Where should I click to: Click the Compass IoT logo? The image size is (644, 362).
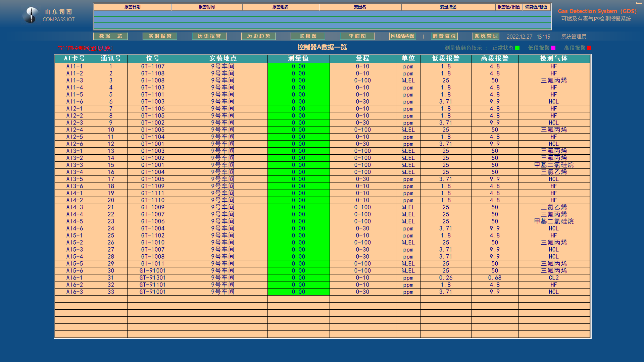[x=31, y=15]
